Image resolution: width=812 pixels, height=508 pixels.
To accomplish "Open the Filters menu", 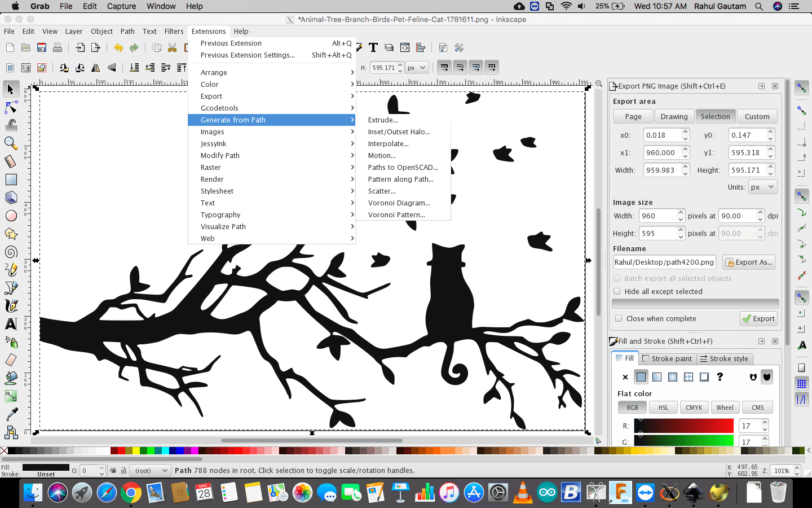I will click(x=174, y=31).
